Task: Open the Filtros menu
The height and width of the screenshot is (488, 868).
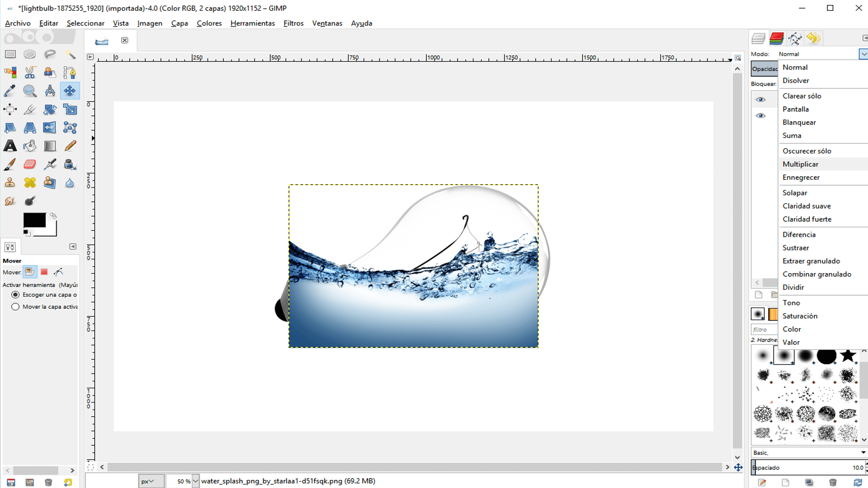Action: coord(294,23)
